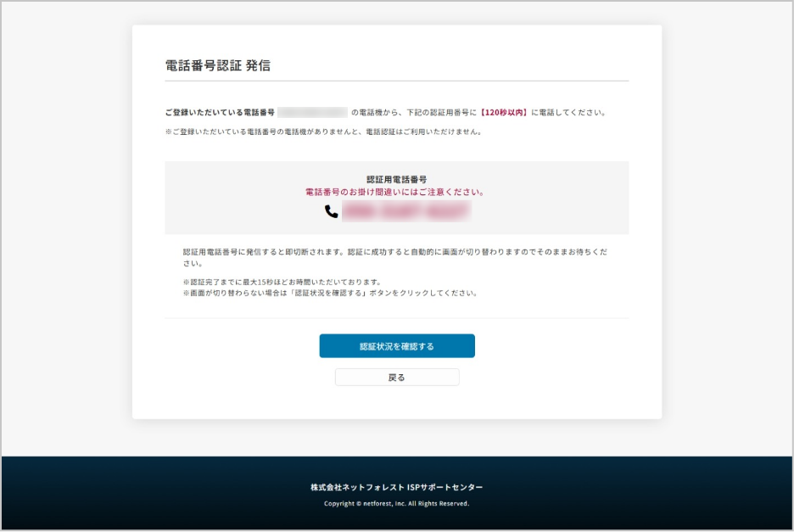Screen dimensions: 794x532
Task: Click the に電話してください instruction text
Action: pos(568,112)
